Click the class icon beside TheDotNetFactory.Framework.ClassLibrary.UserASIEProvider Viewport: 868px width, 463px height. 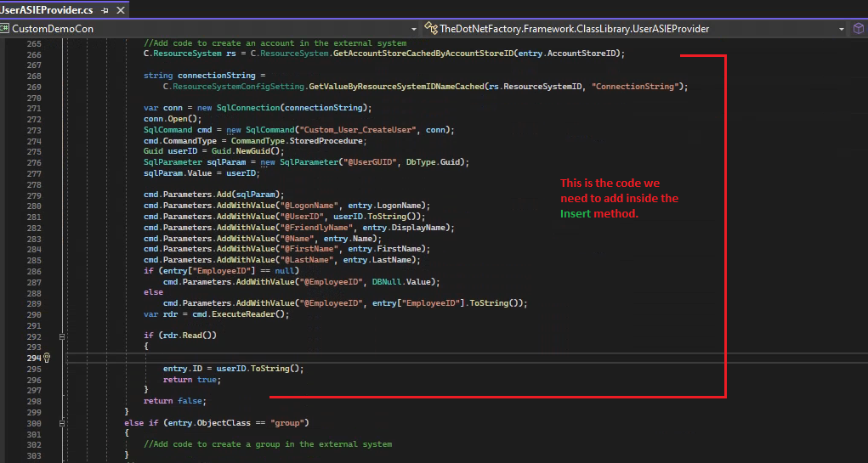pos(432,29)
